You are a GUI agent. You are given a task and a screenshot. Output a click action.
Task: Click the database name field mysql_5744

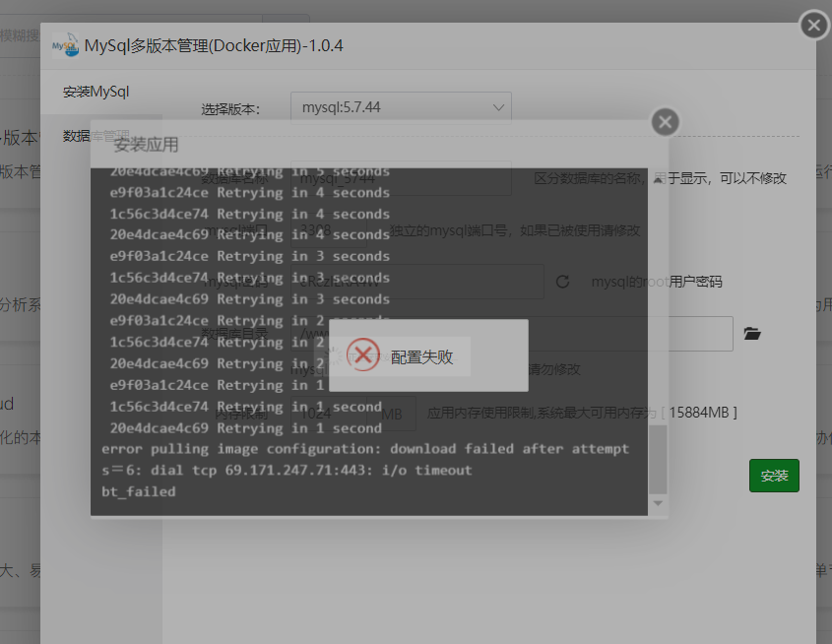pyautogui.click(x=401, y=178)
